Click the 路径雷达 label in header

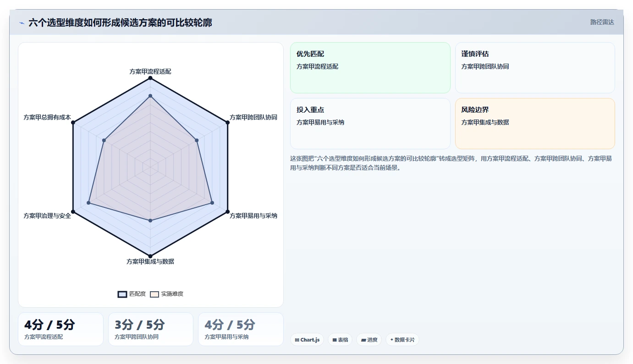(602, 22)
